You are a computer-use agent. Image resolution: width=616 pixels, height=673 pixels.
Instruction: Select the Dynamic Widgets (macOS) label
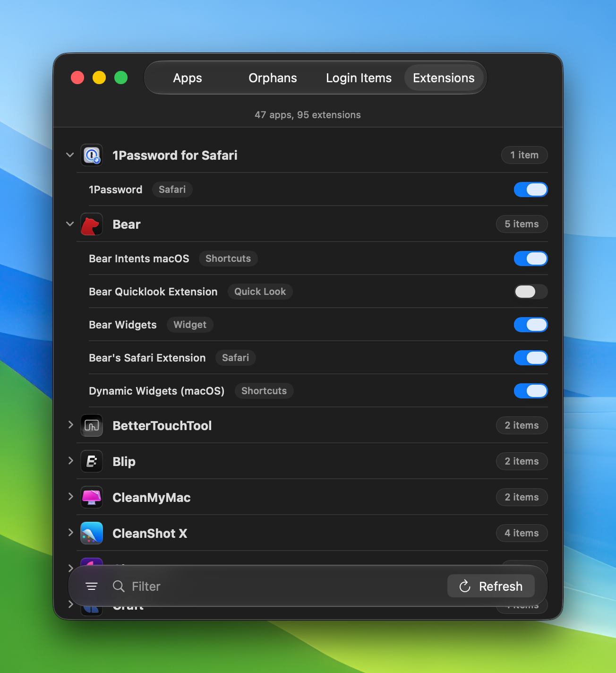[157, 391]
